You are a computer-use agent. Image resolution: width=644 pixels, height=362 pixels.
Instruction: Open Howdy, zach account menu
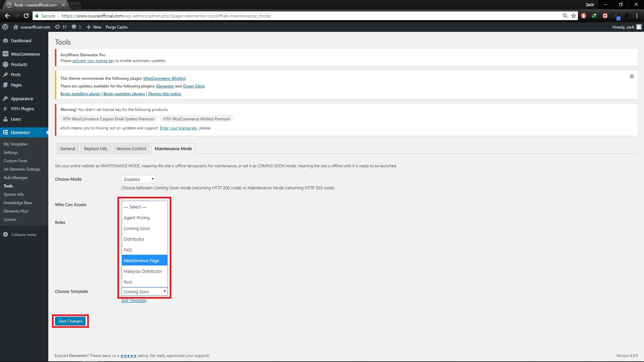pos(627,27)
